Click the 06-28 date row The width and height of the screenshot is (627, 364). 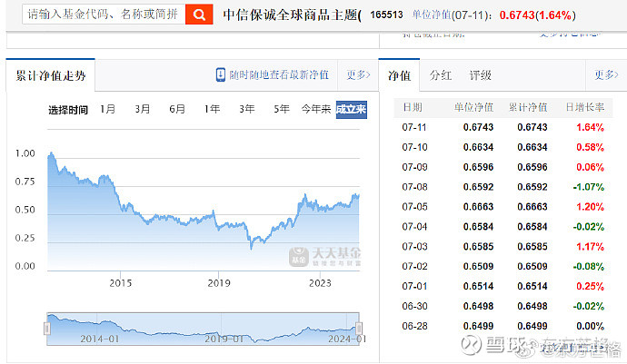tap(503, 326)
